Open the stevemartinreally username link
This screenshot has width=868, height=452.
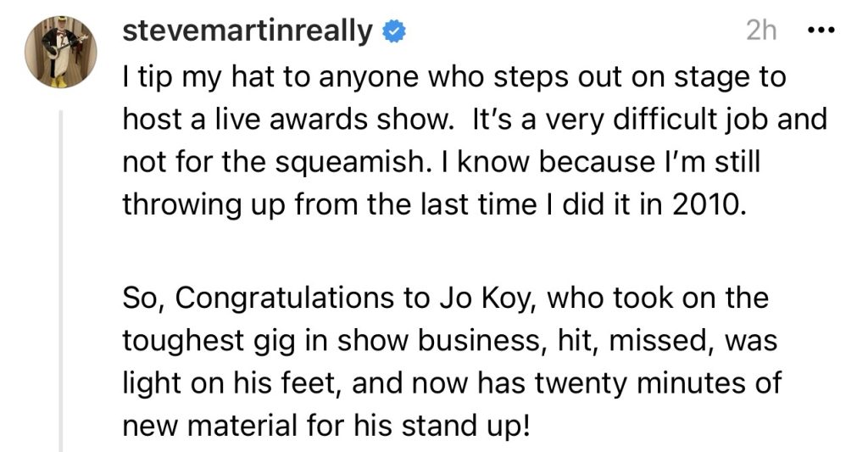248,31
